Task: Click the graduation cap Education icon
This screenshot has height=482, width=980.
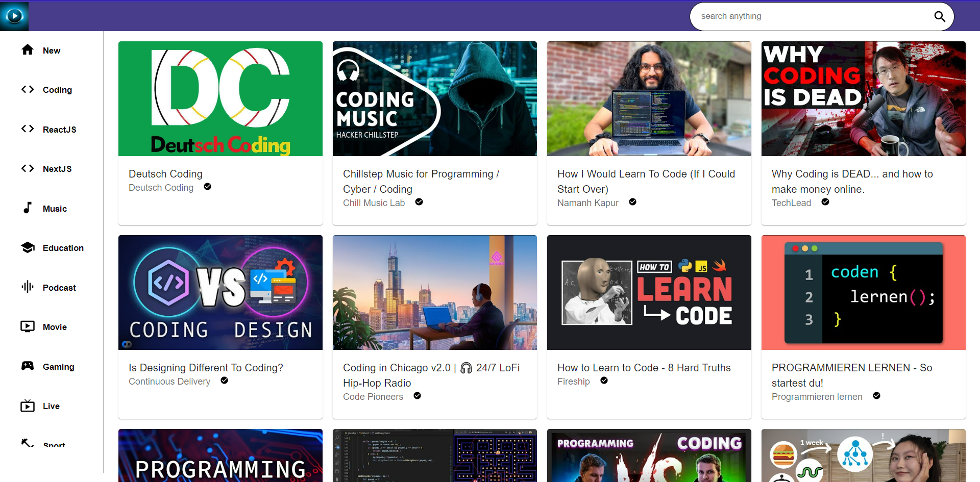Action: pyautogui.click(x=28, y=247)
